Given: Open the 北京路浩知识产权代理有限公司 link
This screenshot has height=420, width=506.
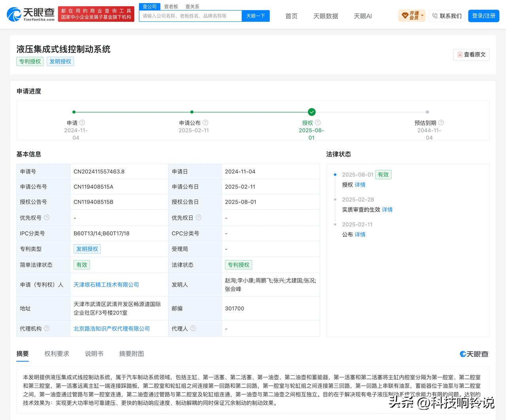Looking at the screenshot, I should tap(111, 328).
